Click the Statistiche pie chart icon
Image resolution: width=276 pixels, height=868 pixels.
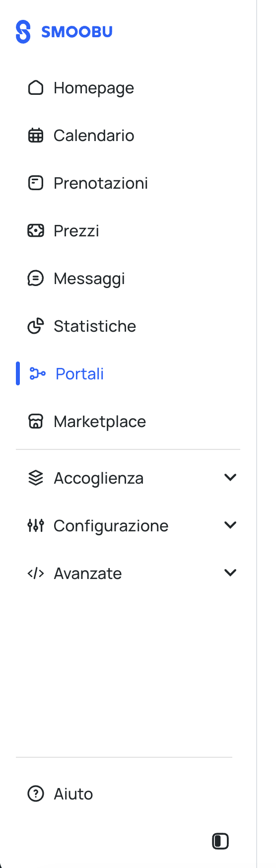(x=36, y=326)
